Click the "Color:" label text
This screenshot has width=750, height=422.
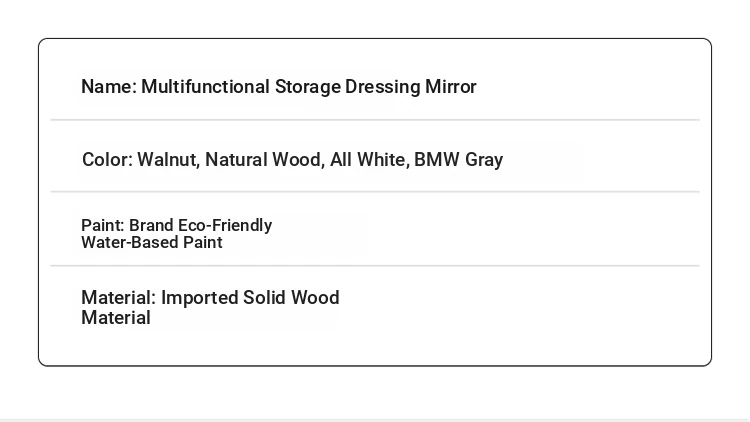[x=108, y=159]
